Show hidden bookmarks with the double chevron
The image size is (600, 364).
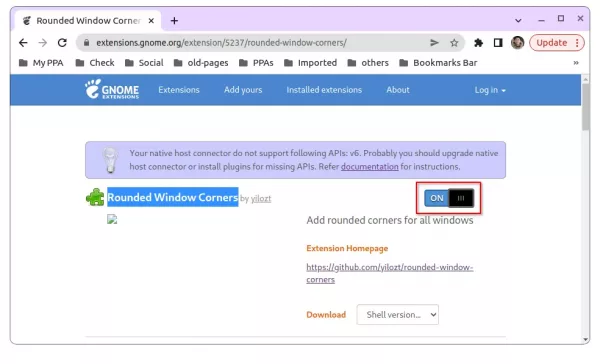[576, 63]
